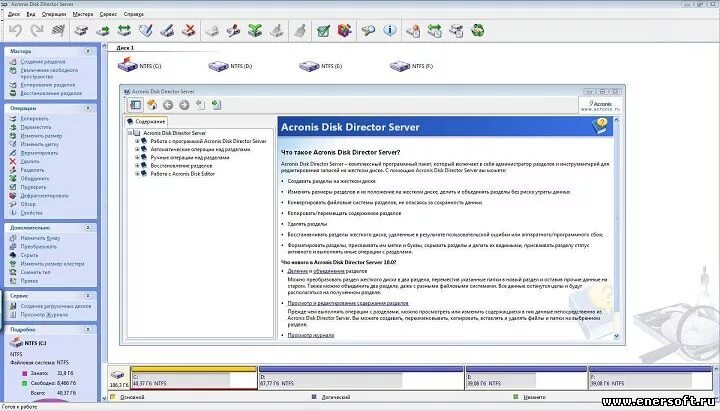The image size is (720, 411).
Task: Click 'Изменить размер кластера' in sidebar
Action: point(52,264)
